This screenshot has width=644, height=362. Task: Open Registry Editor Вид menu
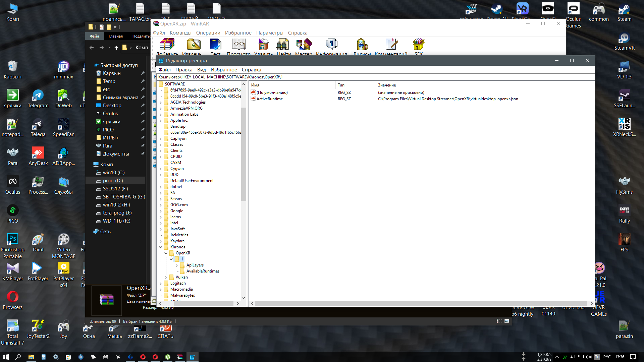201,70
